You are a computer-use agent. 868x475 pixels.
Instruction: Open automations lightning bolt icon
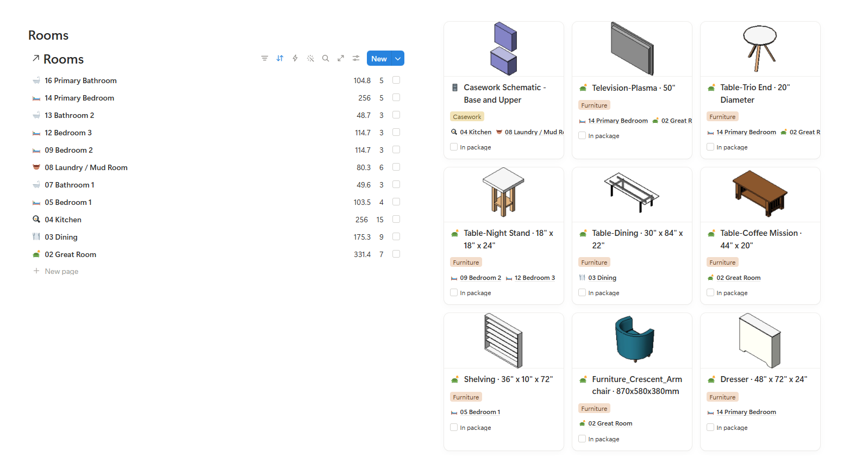pos(295,58)
